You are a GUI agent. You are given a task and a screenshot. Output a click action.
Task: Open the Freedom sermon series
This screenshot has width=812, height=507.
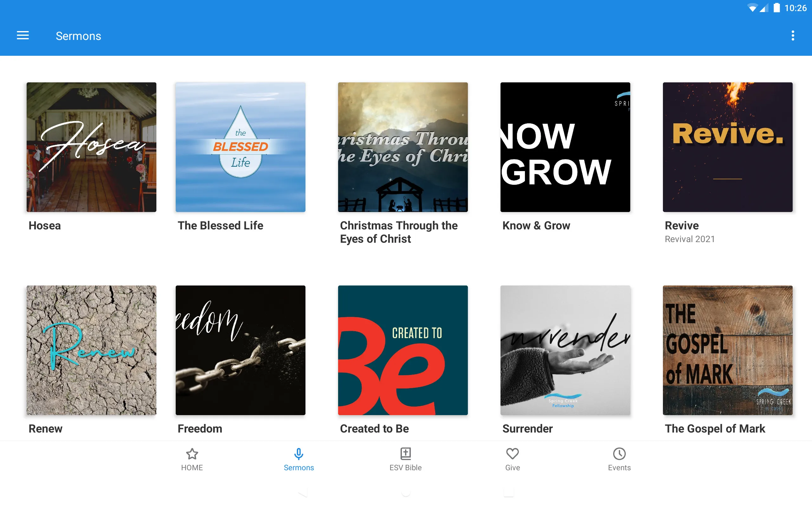point(240,350)
